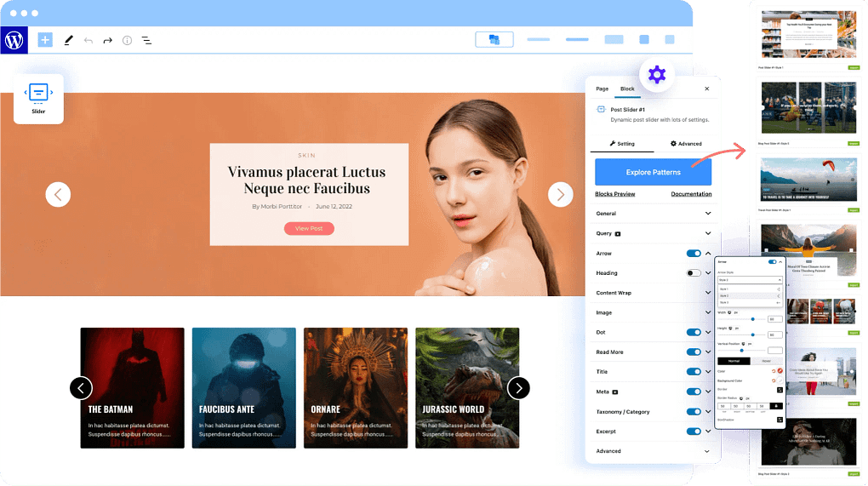Expand the Dot section chevron

coord(708,332)
